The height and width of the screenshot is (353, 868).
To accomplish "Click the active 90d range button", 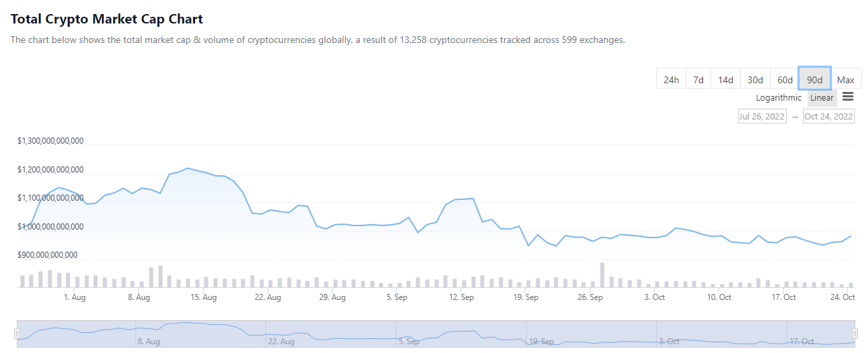I will 814,79.
